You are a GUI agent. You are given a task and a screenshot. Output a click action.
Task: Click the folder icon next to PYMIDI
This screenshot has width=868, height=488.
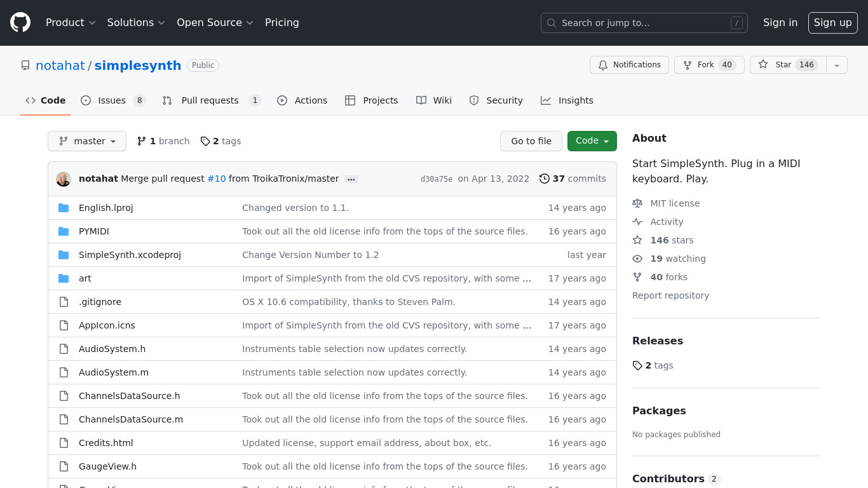click(64, 231)
